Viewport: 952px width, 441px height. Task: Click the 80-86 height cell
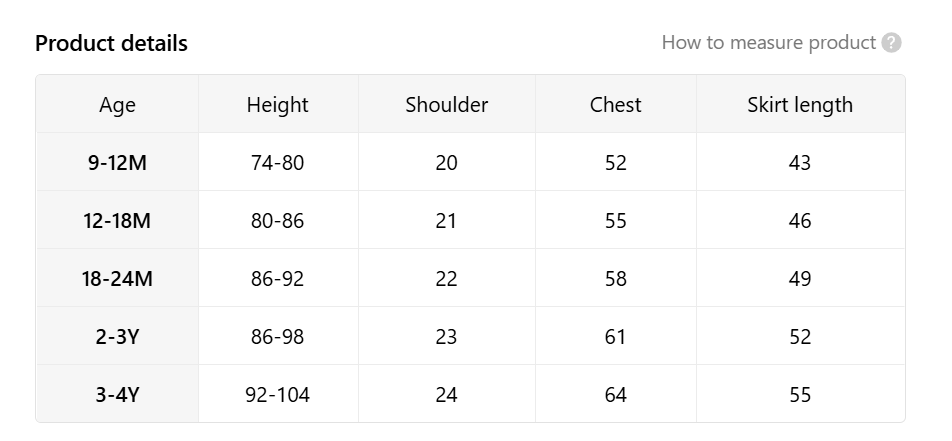(277, 220)
